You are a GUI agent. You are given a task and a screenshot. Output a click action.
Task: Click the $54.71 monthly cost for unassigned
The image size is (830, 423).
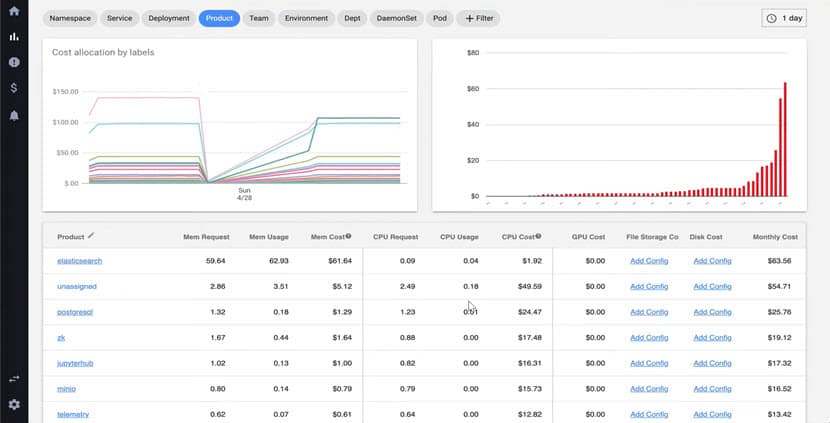click(x=779, y=286)
